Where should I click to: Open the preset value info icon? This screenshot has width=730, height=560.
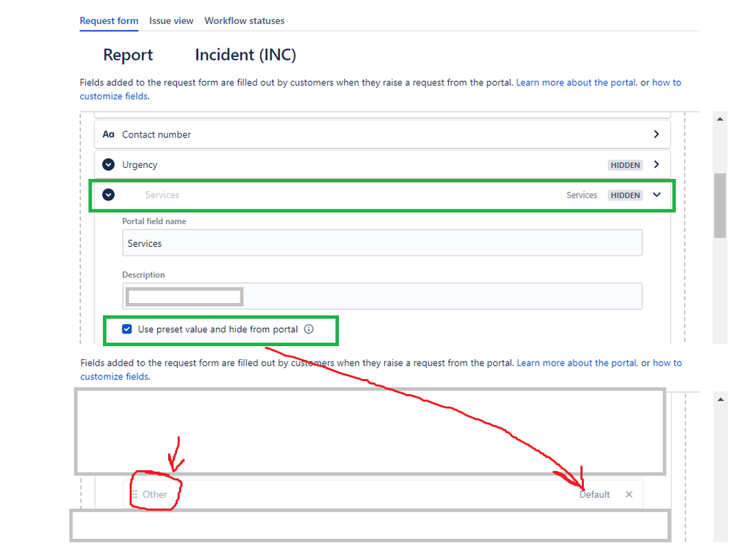point(308,329)
